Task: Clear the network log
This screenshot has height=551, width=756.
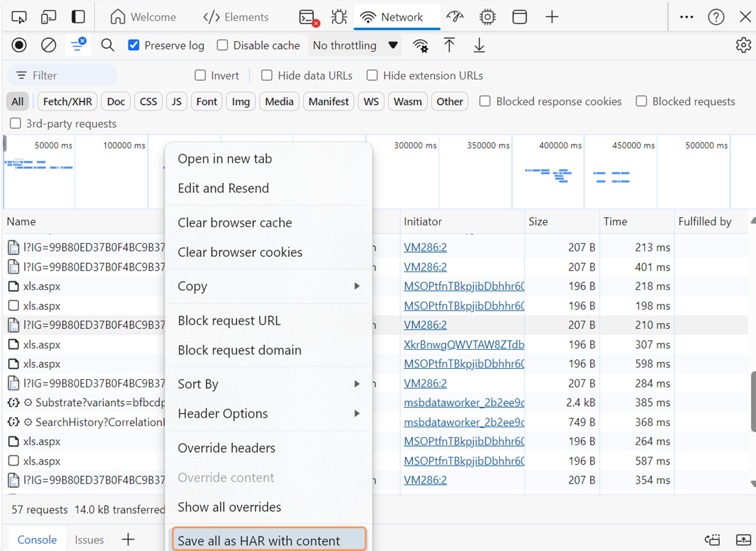Action: tap(49, 45)
